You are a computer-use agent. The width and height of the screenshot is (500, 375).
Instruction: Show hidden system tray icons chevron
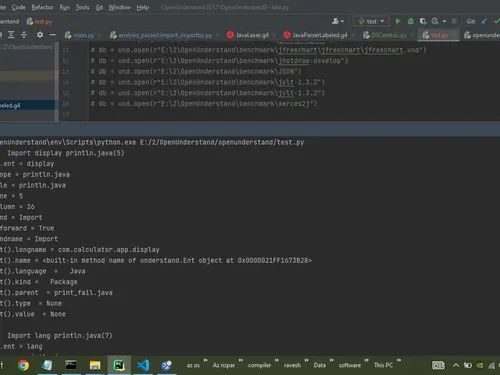pyautogui.click(x=456, y=365)
